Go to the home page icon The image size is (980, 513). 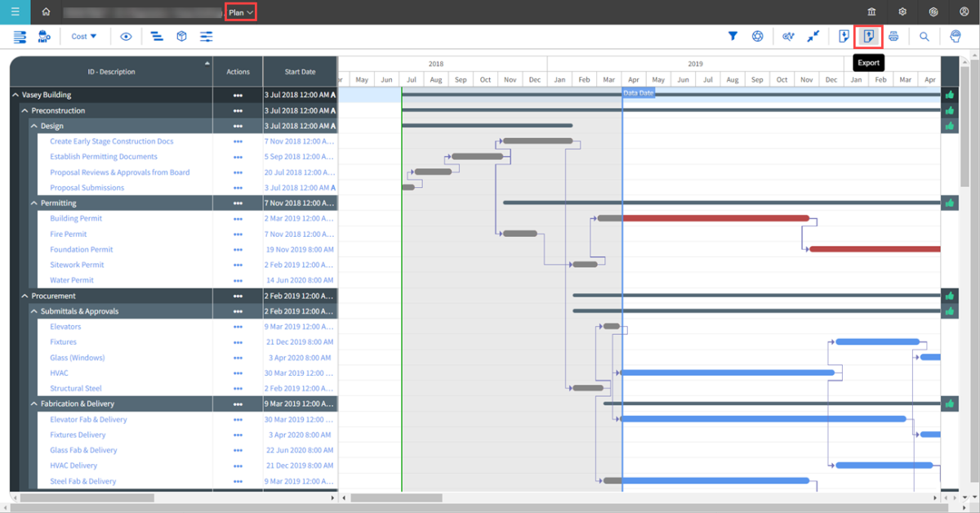(x=46, y=12)
